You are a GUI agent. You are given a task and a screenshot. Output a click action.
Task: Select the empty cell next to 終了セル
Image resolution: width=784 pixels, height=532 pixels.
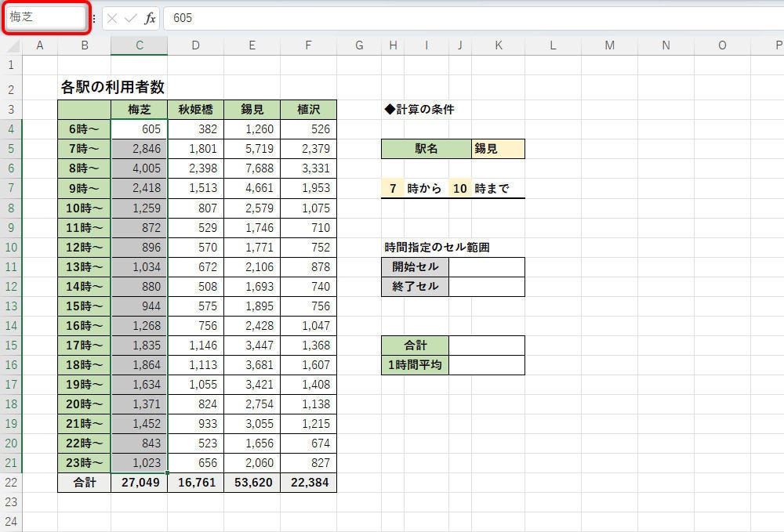[x=486, y=287]
